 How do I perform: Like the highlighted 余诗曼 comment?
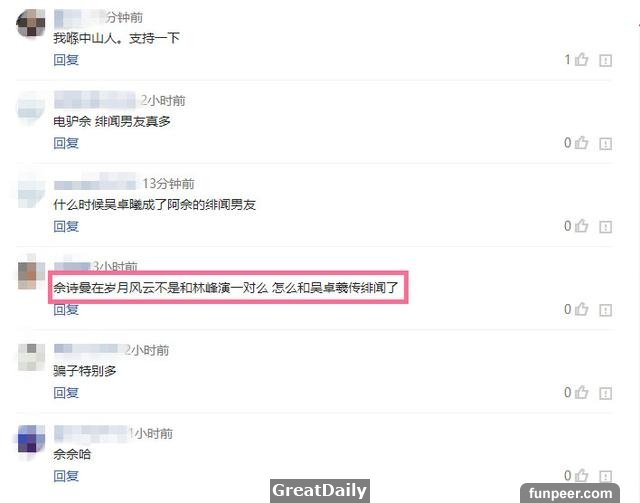pos(581,309)
